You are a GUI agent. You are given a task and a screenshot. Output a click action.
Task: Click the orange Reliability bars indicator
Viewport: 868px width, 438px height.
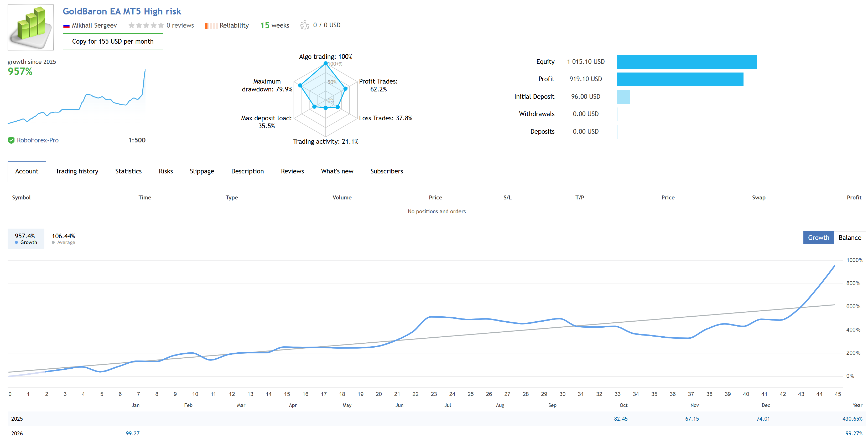(211, 26)
